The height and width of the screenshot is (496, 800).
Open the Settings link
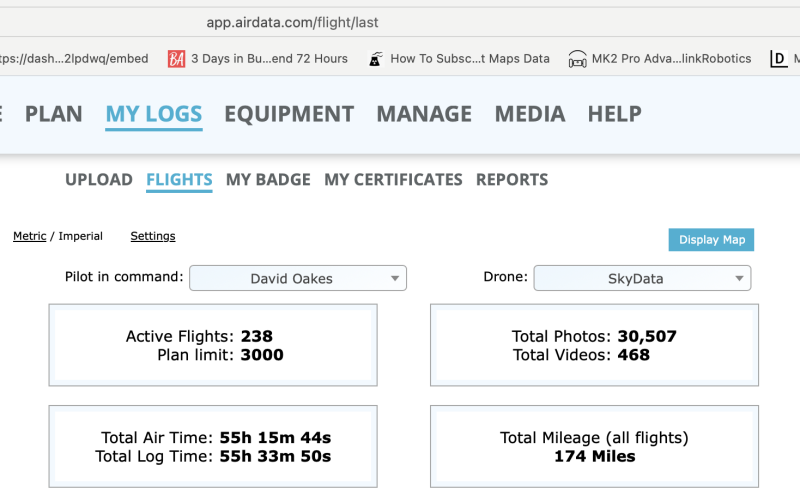(153, 236)
